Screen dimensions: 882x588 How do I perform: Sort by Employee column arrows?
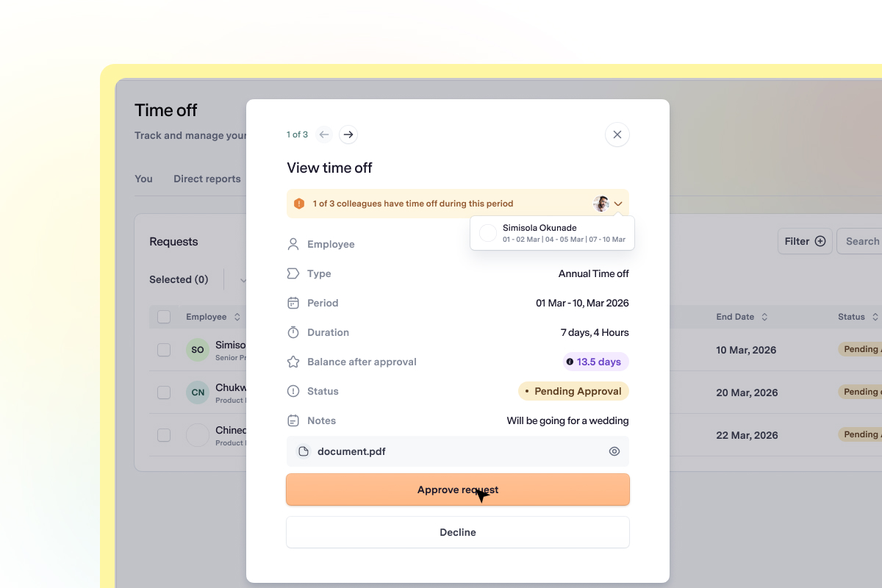point(237,317)
